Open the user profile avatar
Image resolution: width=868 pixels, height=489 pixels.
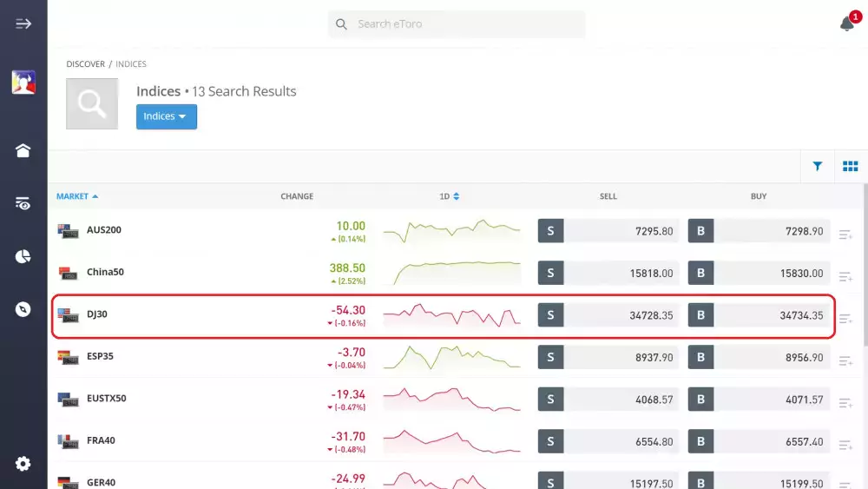[23, 82]
